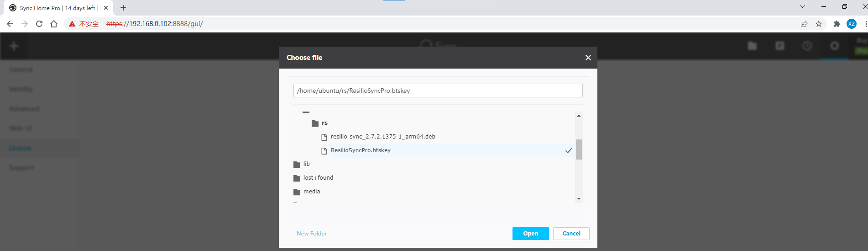Open the General settings tab
The height and width of the screenshot is (251, 868).
pos(21,69)
